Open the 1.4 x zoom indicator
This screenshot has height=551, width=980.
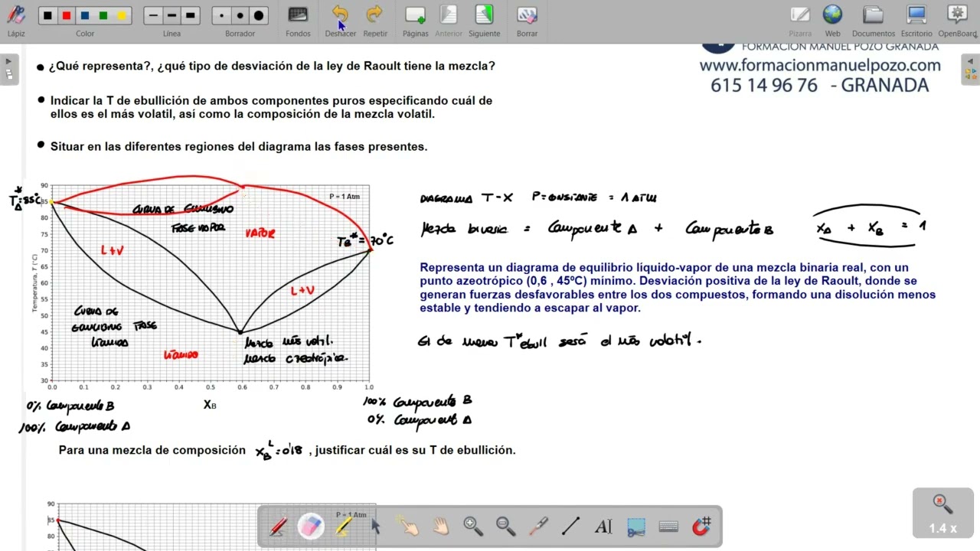[x=942, y=514]
